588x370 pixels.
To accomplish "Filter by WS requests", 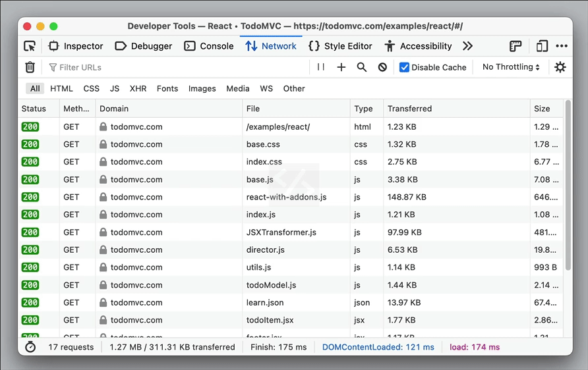I will click(266, 89).
